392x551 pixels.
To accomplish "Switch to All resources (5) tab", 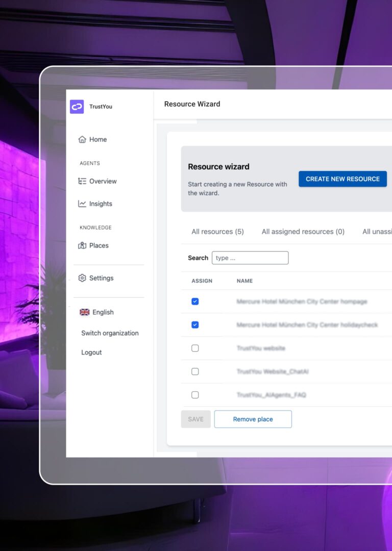I will point(217,232).
